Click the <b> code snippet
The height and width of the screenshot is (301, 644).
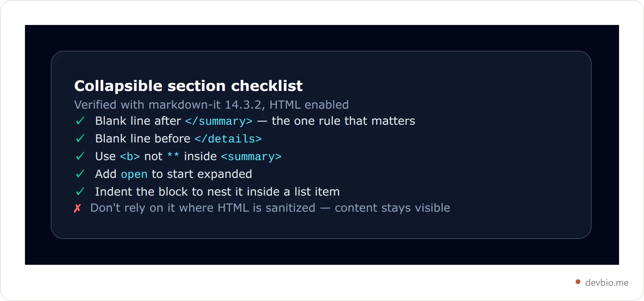(x=130, y=157)
